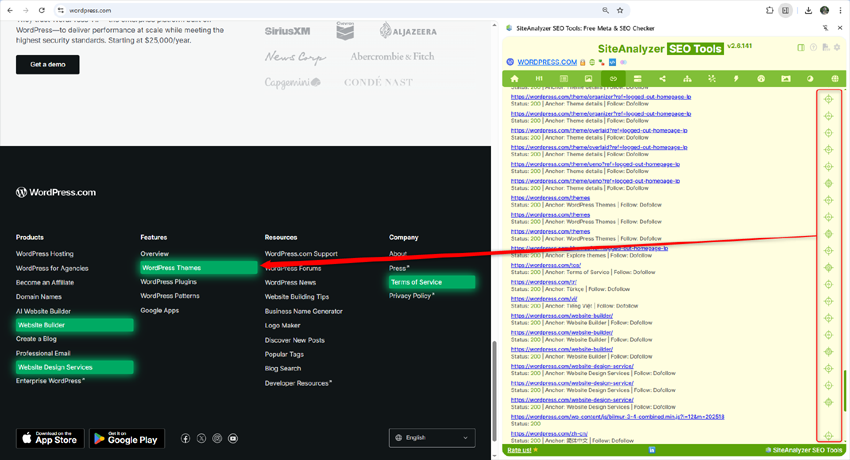Open the wordpress.com/tr/ link in the list
The height and width of the screenshot is (460, 850).
[x=543, y=282]
